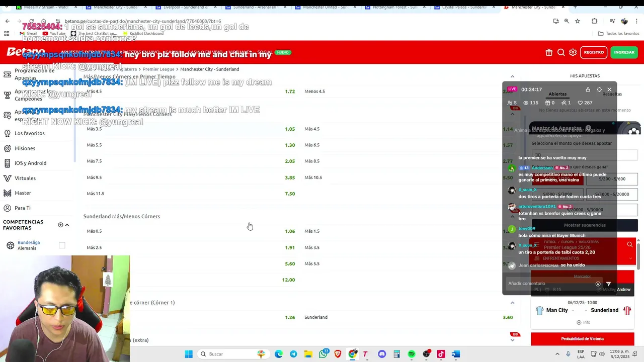This screenshot has width=644, height=362.
Task: Click the Misiones target icon
Action: 7,148
